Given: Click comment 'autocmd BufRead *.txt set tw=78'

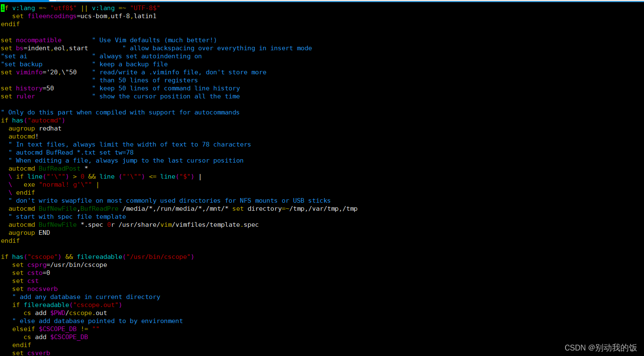Looking at the screenshot, I should pyautogui.click(x=71, y=152).
